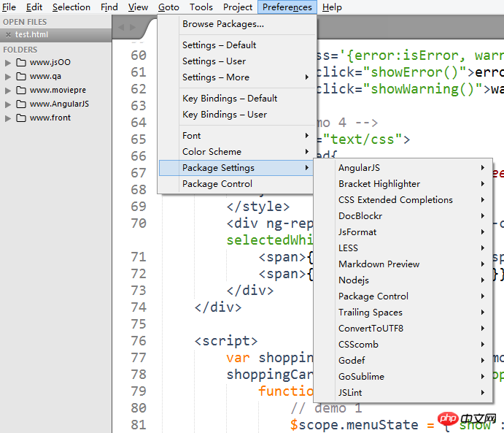Viewport: 504px width, 433px height.
Task: Expand the www.AngularJS folder arrow
Action: coord(8,104)
